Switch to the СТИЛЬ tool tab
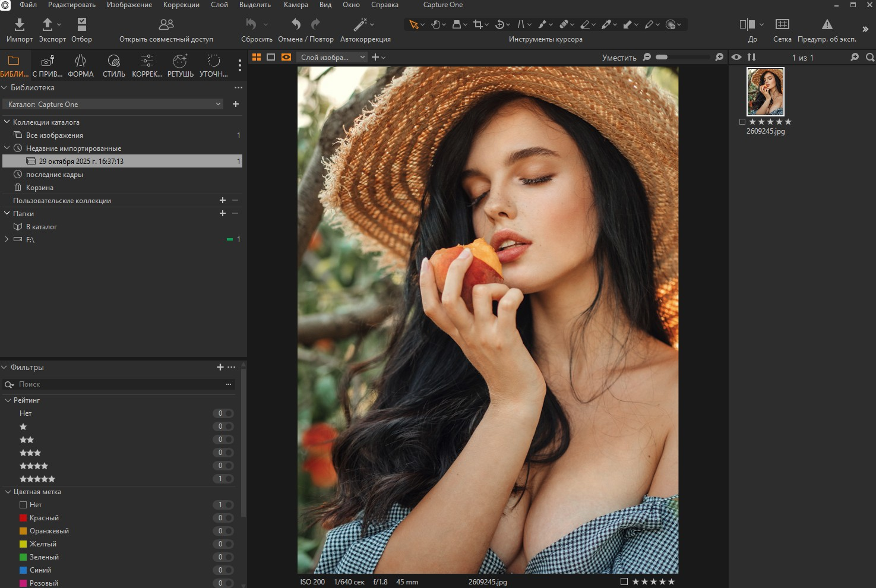This screenshot has width=876, height=588. point(113,65)
